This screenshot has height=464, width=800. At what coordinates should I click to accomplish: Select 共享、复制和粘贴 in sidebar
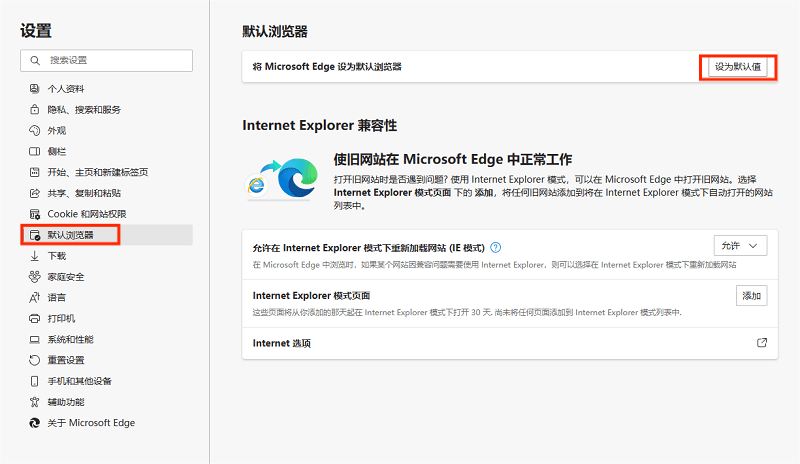[107, 193]
